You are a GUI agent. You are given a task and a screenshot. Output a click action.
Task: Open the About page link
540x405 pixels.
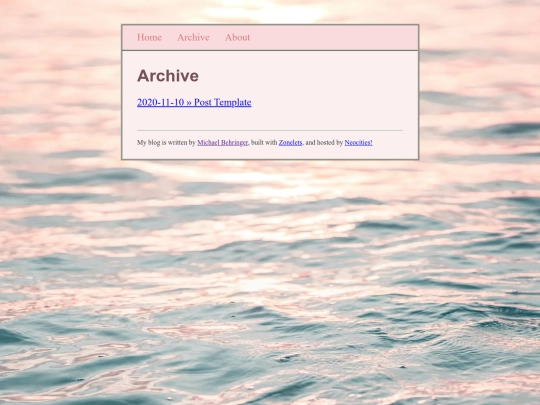[237, 37]
